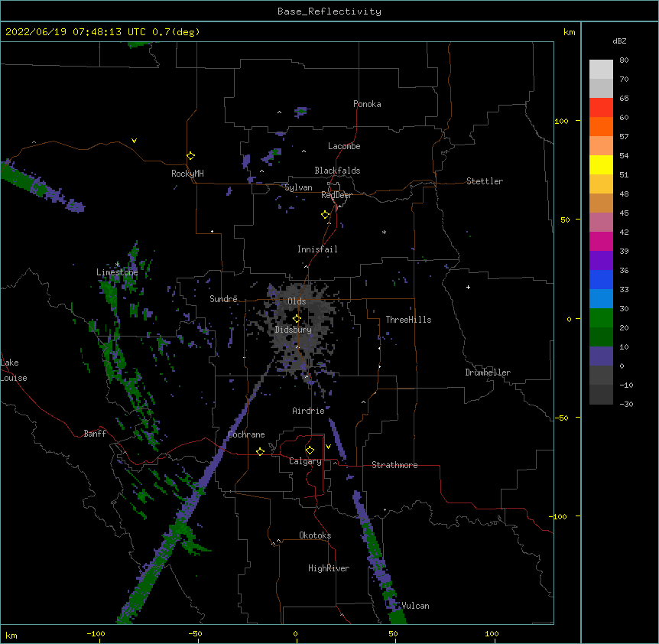Click the yellow marker above Calgary label

[x=310, y=450]
